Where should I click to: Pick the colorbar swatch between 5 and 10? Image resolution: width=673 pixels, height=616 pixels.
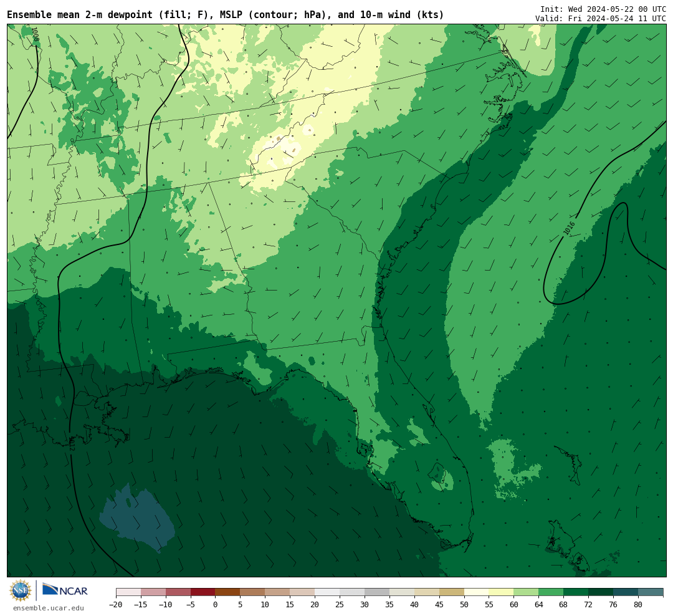(x=252, y=592)
